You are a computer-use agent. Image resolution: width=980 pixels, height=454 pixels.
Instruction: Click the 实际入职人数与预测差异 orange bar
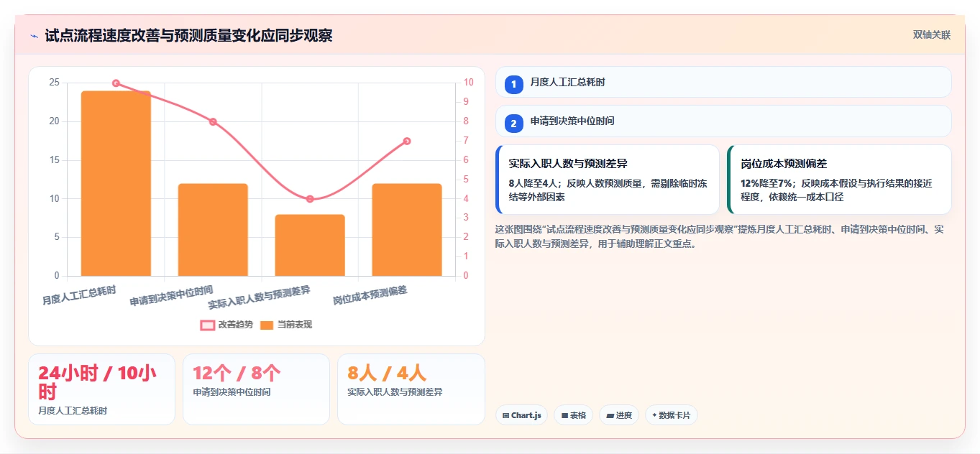tap(310, 245)
